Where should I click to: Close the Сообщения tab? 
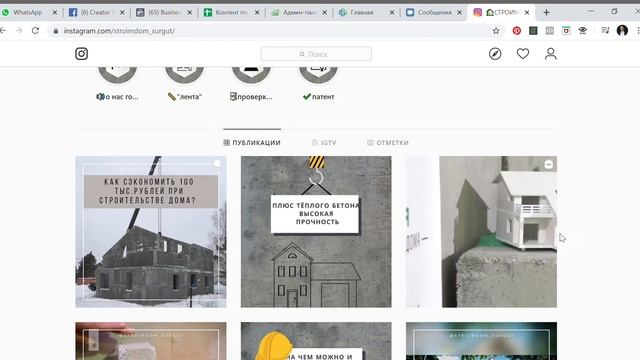point(459,13)
